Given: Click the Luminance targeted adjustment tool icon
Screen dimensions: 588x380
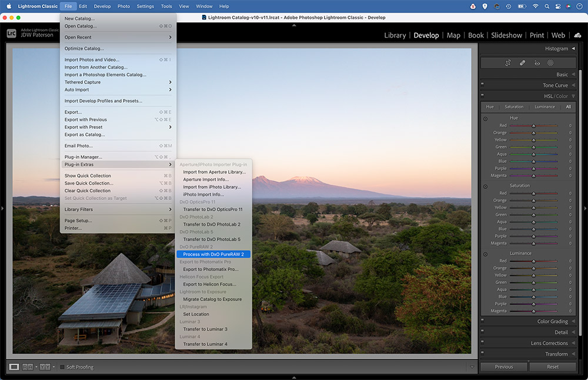Looking at the screenshot, I should 485,254.
